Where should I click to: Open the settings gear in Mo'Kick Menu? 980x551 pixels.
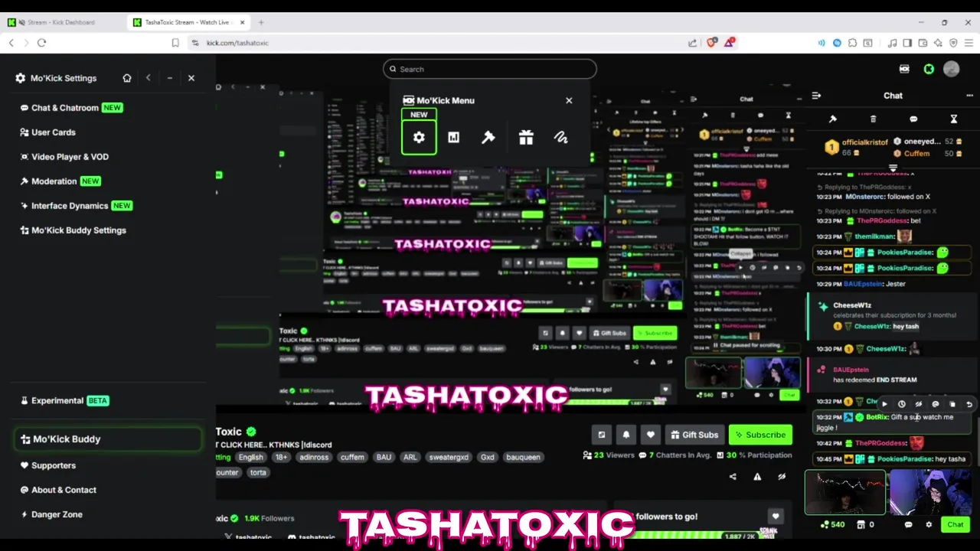pyautogui.click(x=419, y=138)
